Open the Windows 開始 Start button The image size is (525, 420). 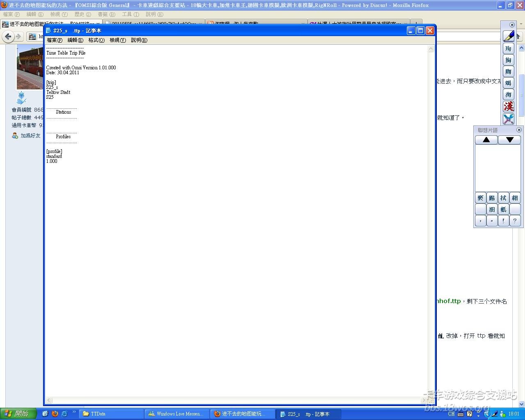pos(18,414)
